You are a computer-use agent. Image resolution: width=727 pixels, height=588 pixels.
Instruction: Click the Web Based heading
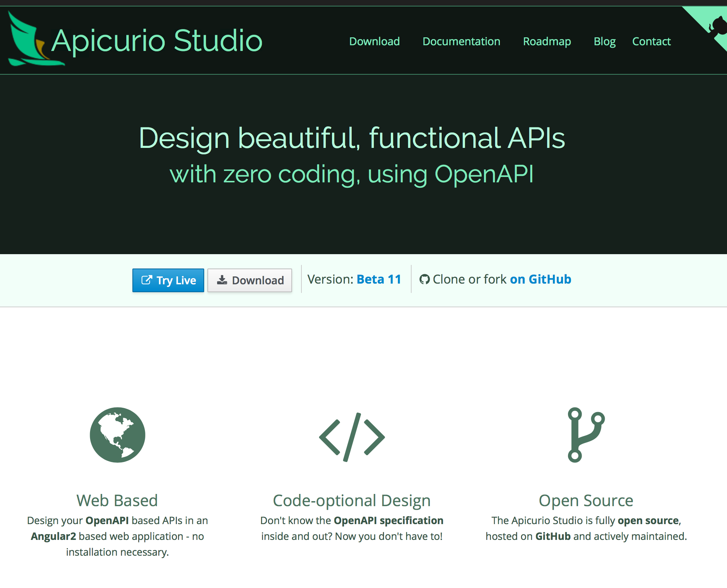pyautogui.click(x=117, y=500)
